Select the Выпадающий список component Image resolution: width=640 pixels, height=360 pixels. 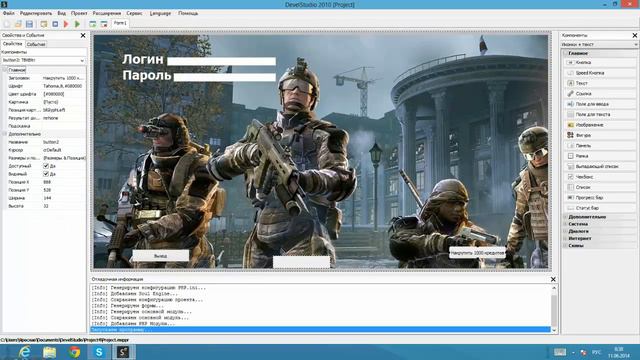point(600,166)
